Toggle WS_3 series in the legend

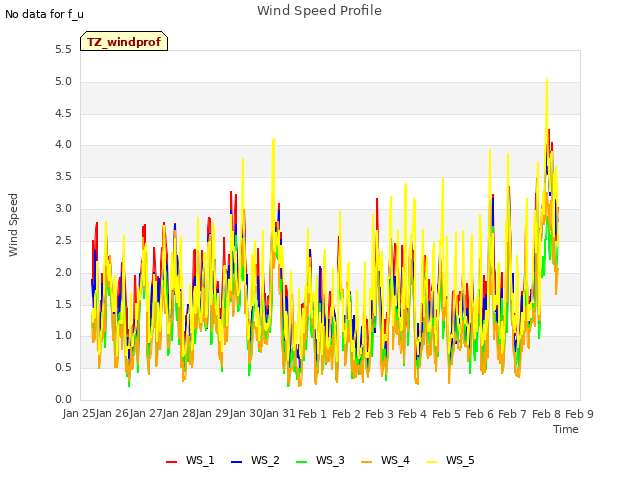point(320,460)
